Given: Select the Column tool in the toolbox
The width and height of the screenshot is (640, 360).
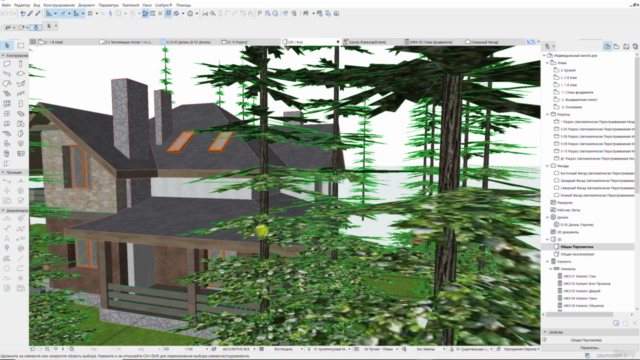Looking at the screenshot, I should [20, 64].
